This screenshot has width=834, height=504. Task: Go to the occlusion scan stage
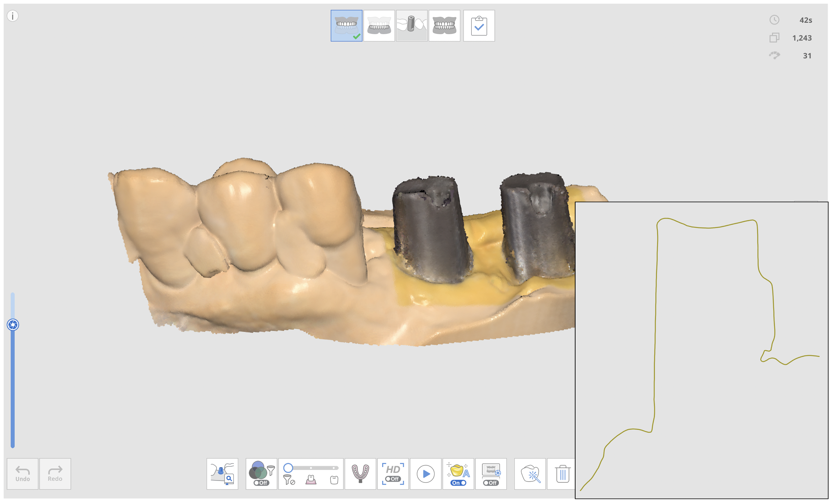444,26
